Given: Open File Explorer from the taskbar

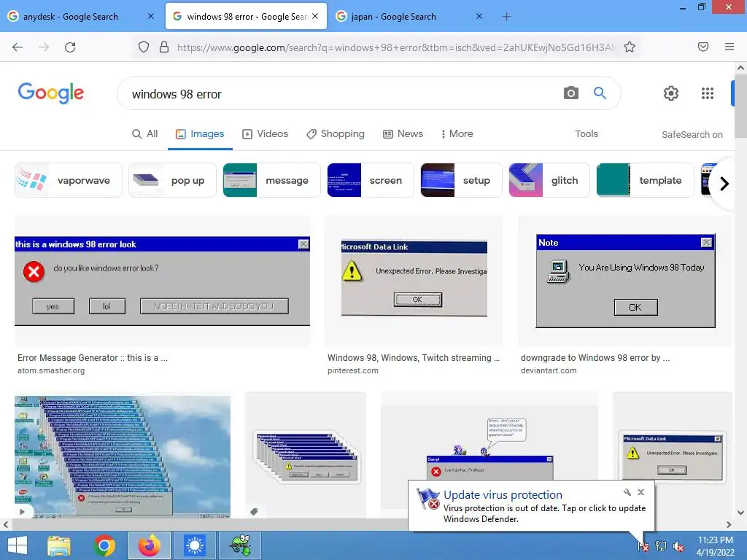Looking at the screenshot, I should click(58, 545).
